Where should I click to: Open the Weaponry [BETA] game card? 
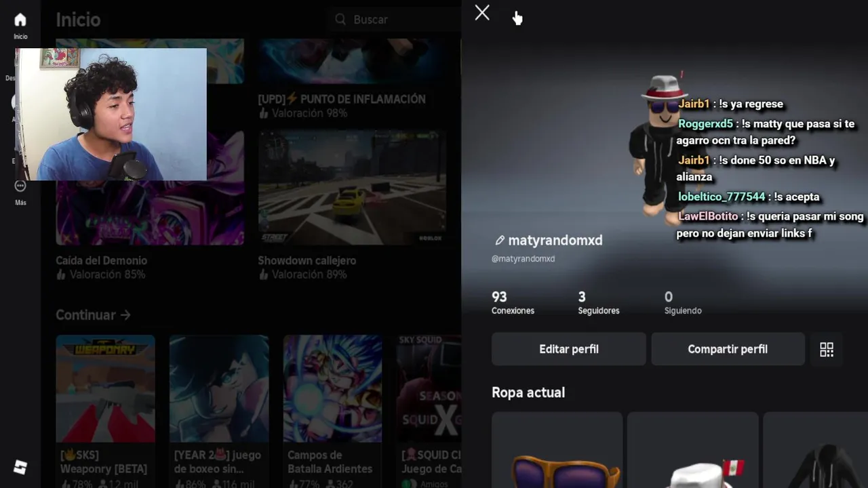coord(105,411)
